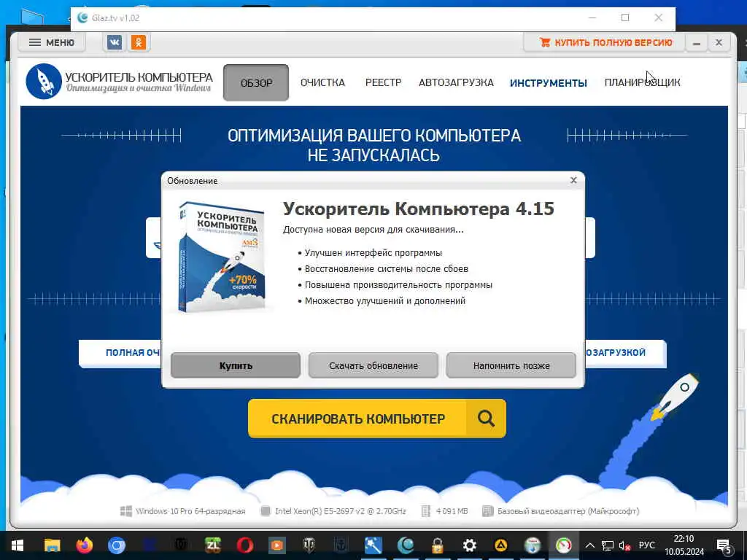Open the download globe taskbar icon
Screen dimensions: 747x560
pyautogui.click(x=532, y=545)
